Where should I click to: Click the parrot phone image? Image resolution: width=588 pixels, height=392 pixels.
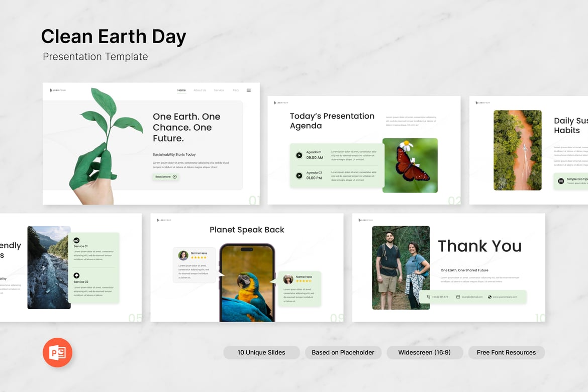click(247, 283)
